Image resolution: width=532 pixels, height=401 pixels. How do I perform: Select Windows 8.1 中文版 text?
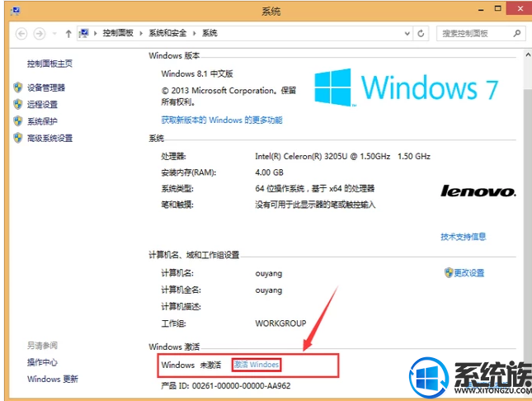click(x=197, y=73)
